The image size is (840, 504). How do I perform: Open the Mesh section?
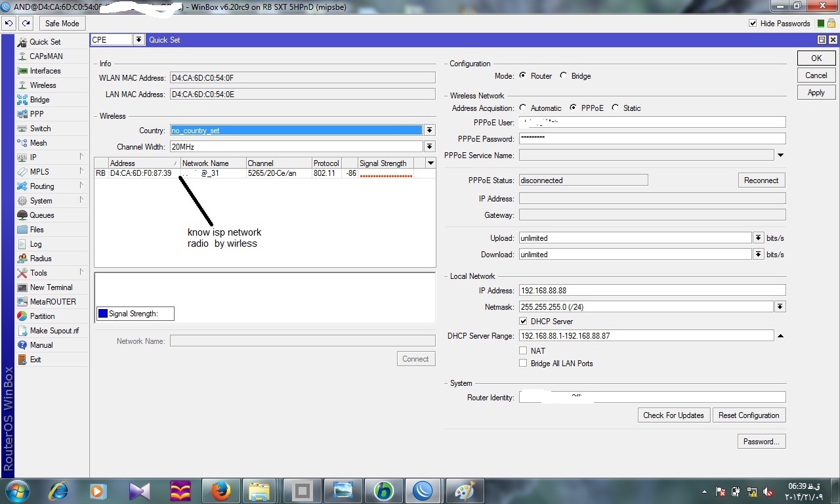[38, 143]
